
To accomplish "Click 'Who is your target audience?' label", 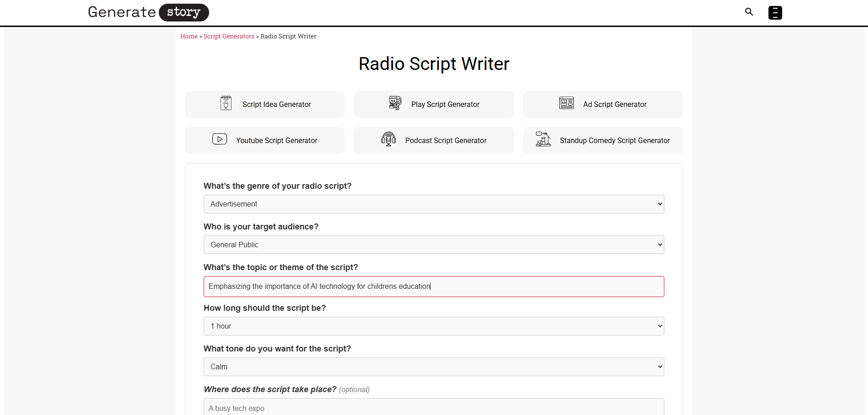I will [x=261, y=227].
